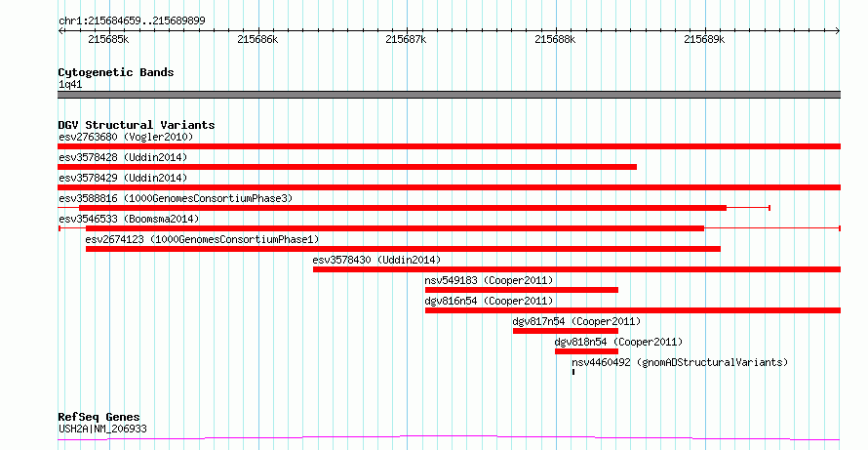Select the esv2763680 red variant bar
The width and height of the screenshot is (868, 450).
point(449,146)
